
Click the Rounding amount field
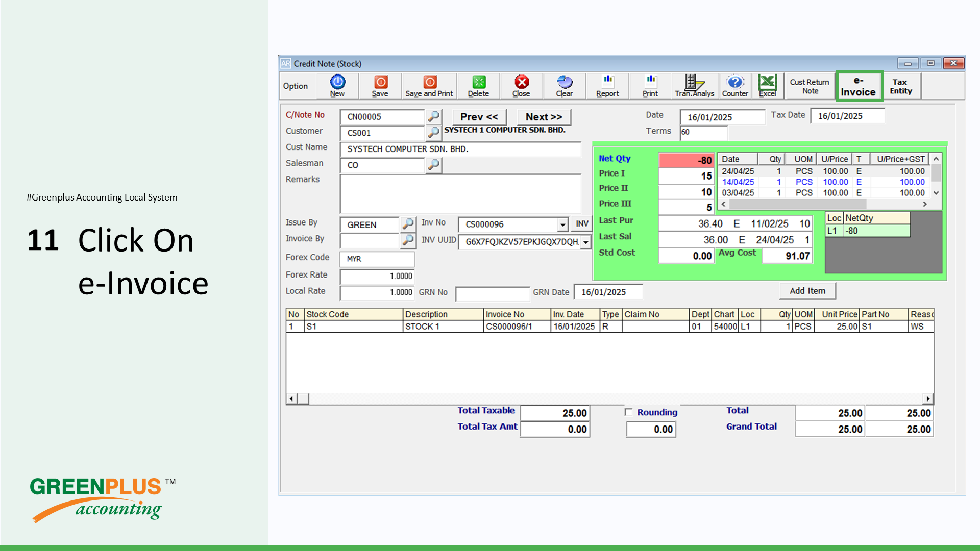coord(651,430)
